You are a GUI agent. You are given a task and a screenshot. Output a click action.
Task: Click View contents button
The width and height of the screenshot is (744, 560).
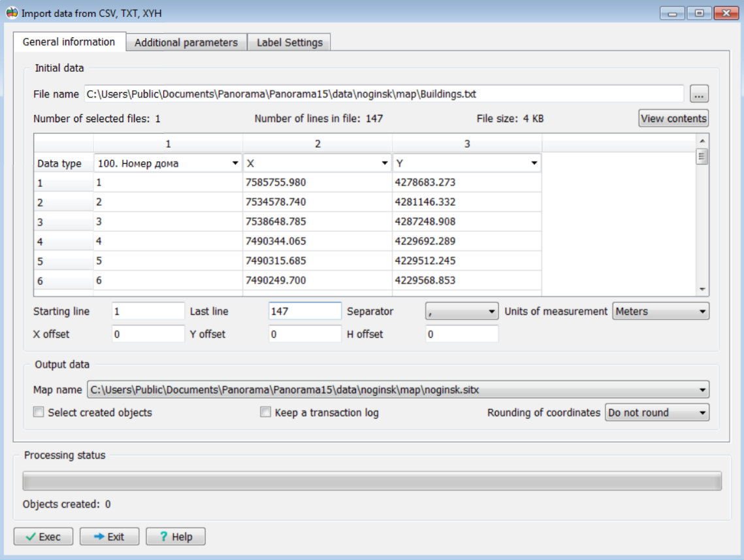pos(673,118)
